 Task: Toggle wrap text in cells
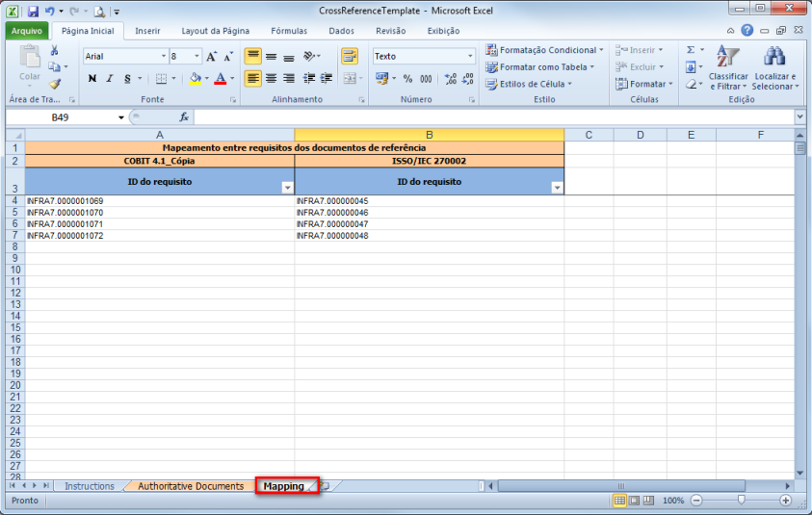point(350,56)
